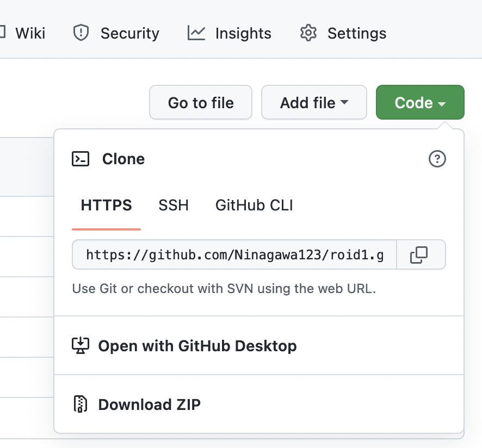Open the Wiki repository tab
Image resolution: width=482 pixels, height=448 pixels.
pos(30,33)
